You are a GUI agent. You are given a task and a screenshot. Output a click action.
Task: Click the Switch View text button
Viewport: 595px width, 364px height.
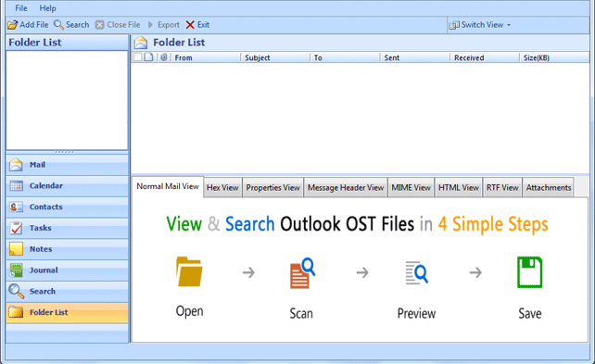(482, 25)
